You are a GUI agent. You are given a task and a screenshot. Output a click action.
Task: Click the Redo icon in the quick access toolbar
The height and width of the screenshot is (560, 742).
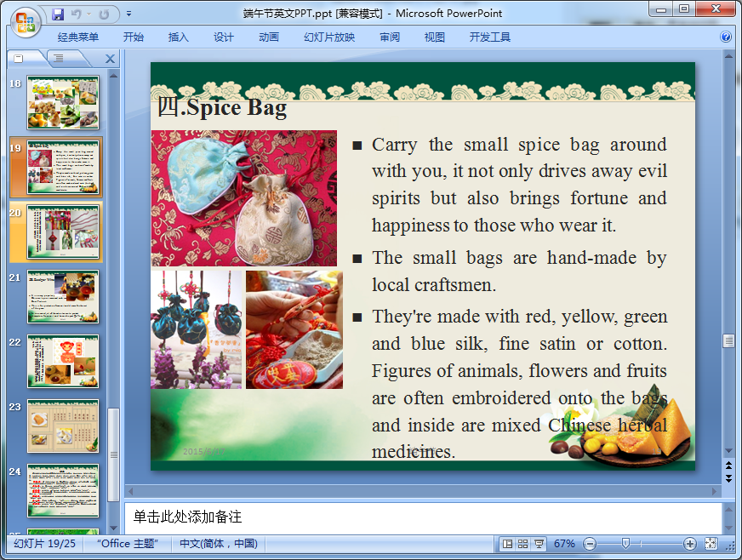click(x=104, y=14)
